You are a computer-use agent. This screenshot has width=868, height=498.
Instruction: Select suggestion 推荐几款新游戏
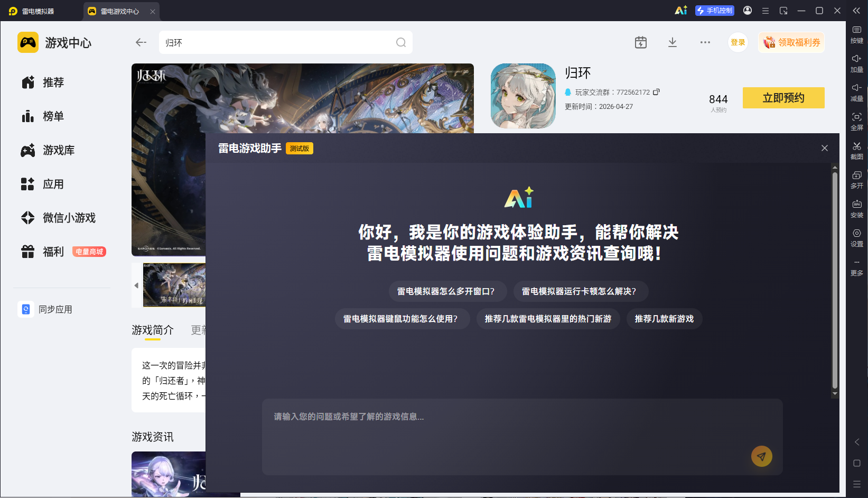(x=664, y=319)
